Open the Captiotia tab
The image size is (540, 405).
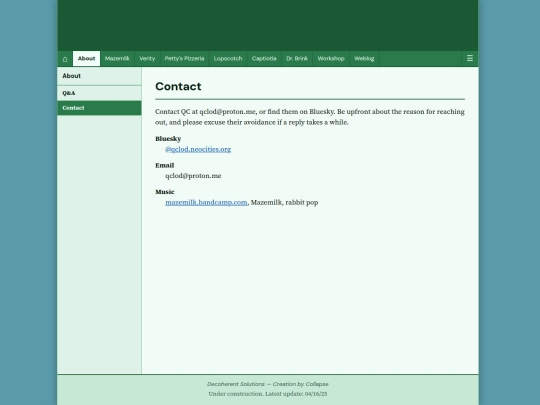point(264,59)
